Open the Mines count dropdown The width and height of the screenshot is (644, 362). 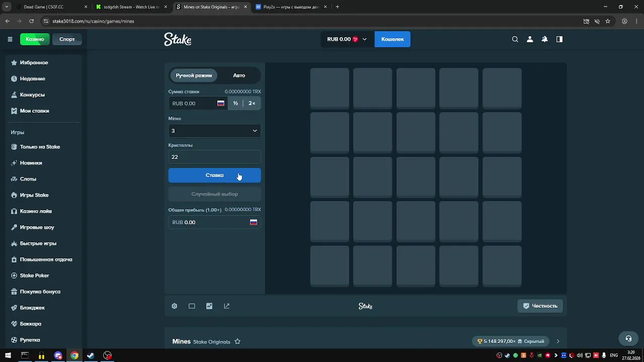[214, 131]
